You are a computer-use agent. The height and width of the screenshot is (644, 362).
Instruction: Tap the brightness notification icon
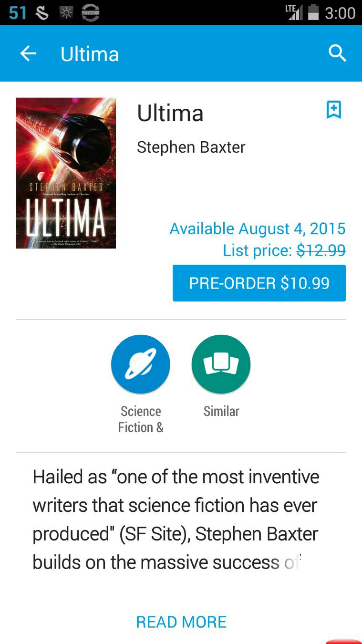[x=66, y=13]
